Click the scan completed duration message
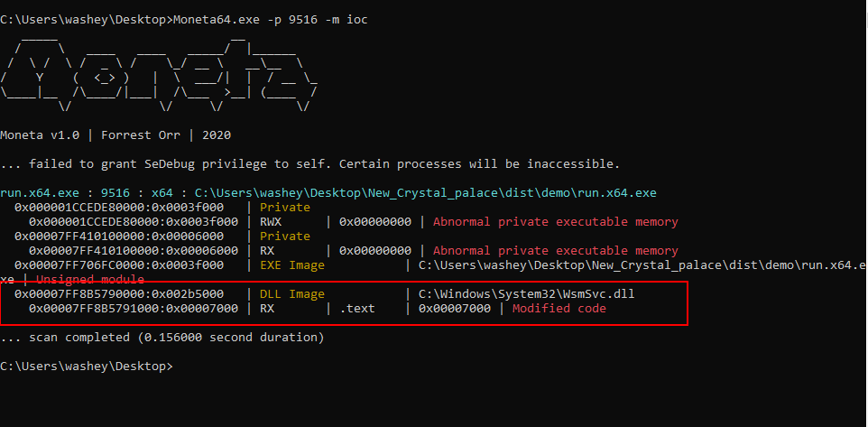 pyautogui.click(x=162, y=338)
